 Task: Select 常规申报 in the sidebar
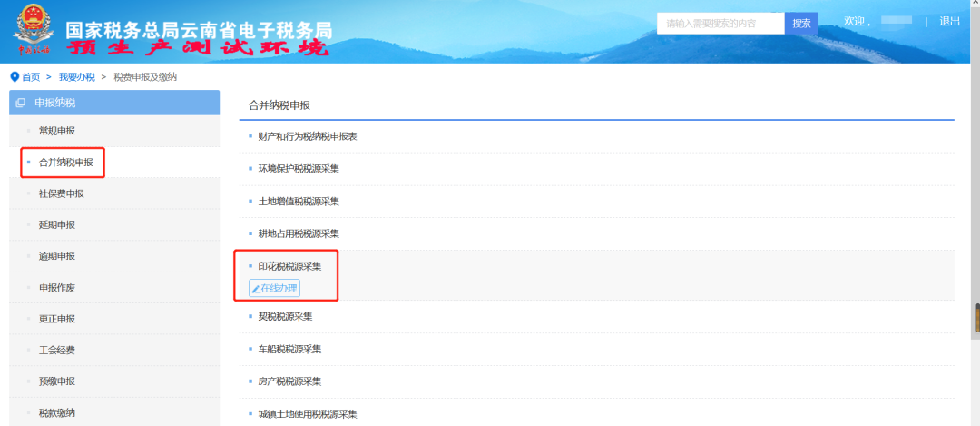point(57,131)
